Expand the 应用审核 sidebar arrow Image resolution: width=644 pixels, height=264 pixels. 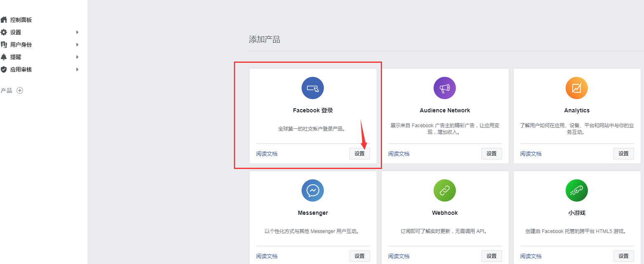click(x=77, y=69)
